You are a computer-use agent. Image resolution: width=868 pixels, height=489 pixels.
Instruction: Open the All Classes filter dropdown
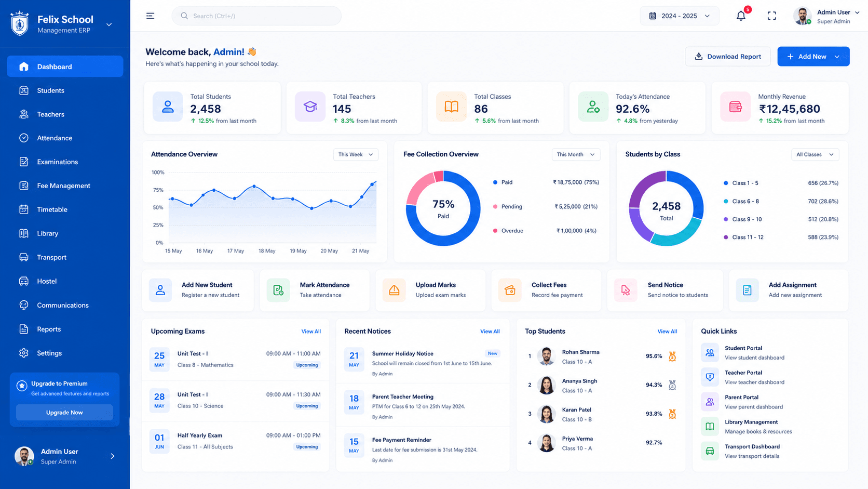coord(815,154)
